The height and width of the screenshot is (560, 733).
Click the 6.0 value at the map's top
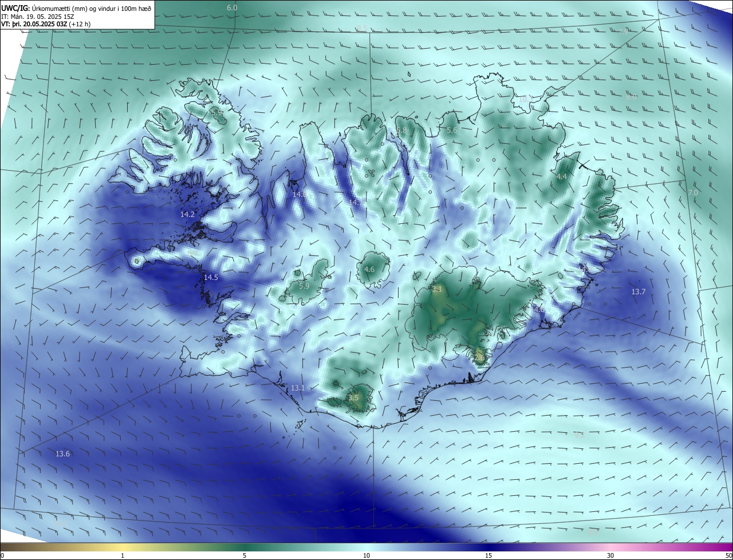click(232, 7)
